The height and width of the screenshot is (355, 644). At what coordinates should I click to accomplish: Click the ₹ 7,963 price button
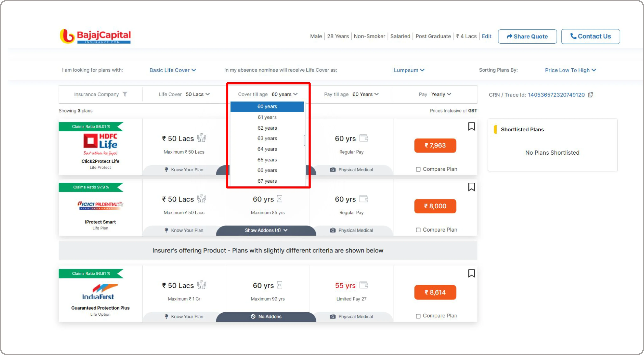pos(435,145)
